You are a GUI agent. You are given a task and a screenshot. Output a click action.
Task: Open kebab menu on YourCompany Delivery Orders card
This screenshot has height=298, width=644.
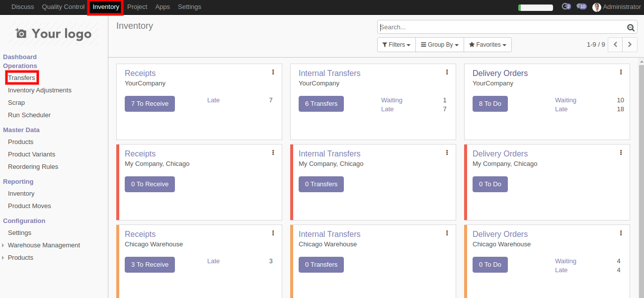click(x=621, y=73)
